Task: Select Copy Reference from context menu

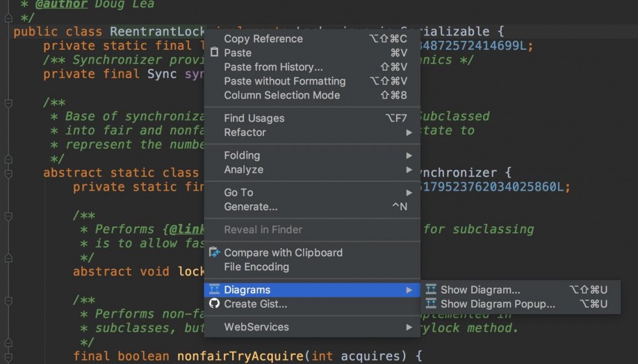Action: coord(263,39)
